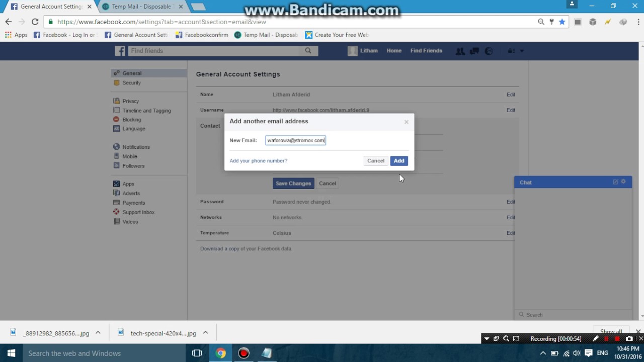Close the Add another email address dialog
Image resolution: width=644 pixels, height=362 pixels.
coord(407,122)
